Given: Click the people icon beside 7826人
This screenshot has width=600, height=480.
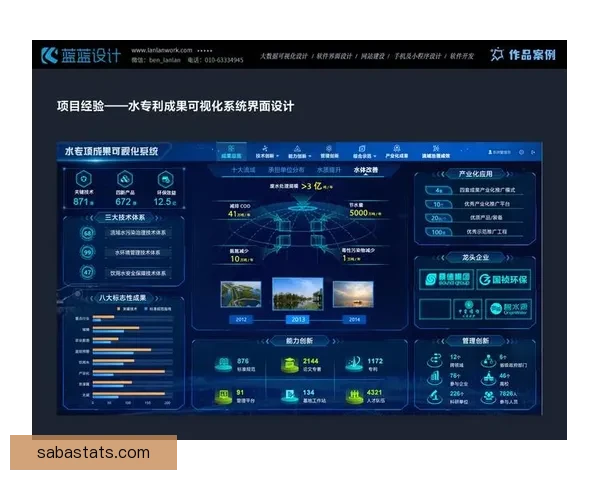Looking at the screenshot, I should (488, 396).
